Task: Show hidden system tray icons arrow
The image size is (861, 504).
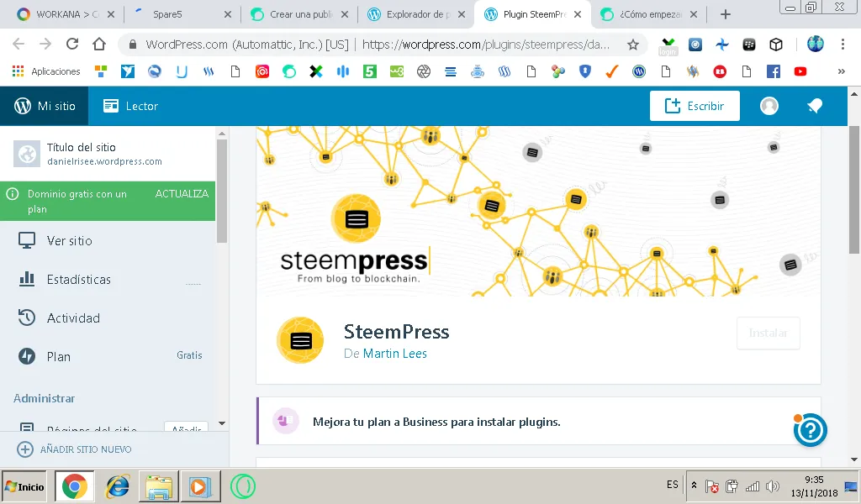Action: pyautogui.click(x=694, y=486)
